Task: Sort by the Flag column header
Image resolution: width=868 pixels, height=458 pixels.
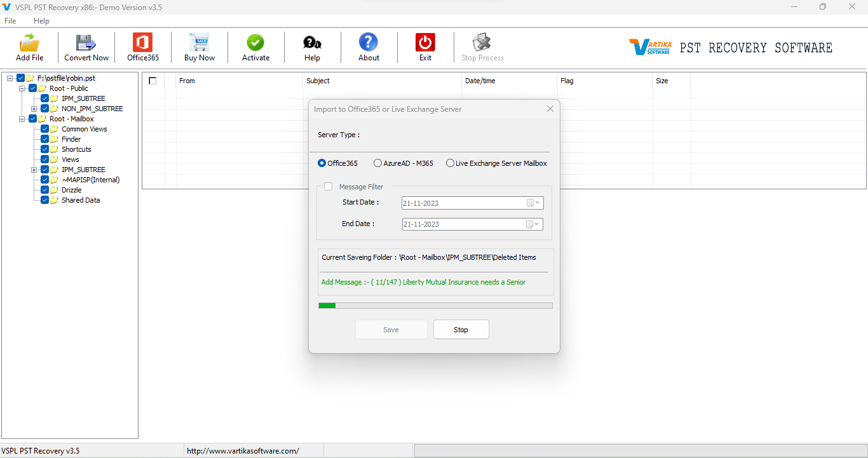Action: [605, 81]
